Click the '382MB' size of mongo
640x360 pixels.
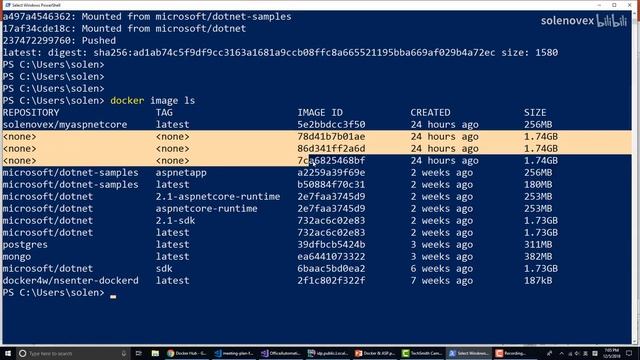click(538, 256)
